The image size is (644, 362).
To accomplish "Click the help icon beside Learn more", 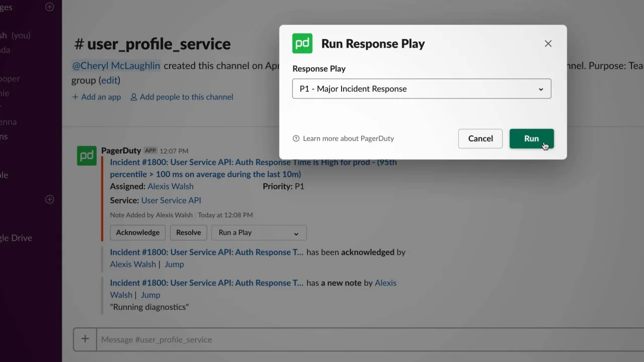I will (296, 138).
